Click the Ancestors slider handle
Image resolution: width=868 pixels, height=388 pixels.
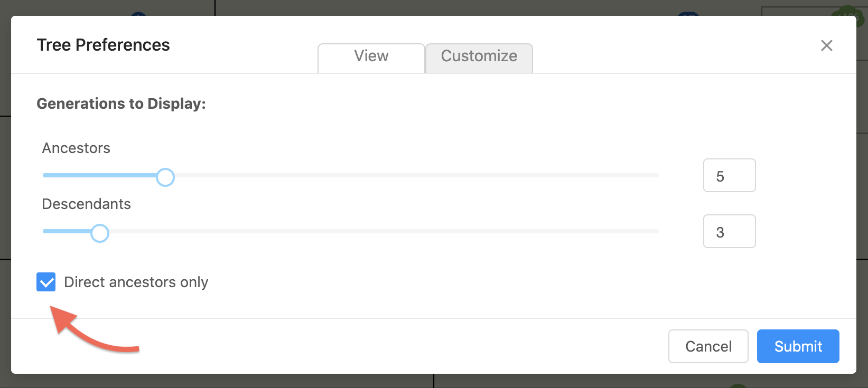(165, 177)
